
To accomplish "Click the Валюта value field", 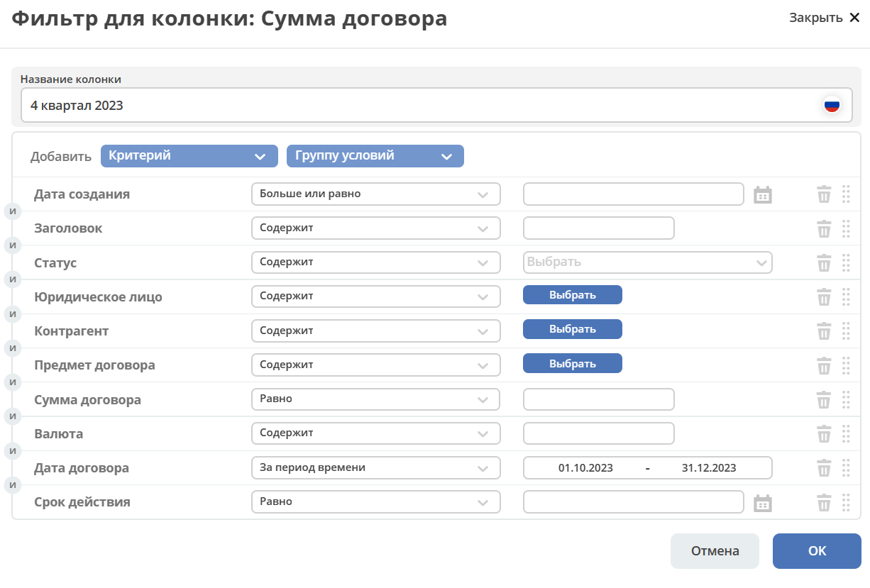I will 599,433.
